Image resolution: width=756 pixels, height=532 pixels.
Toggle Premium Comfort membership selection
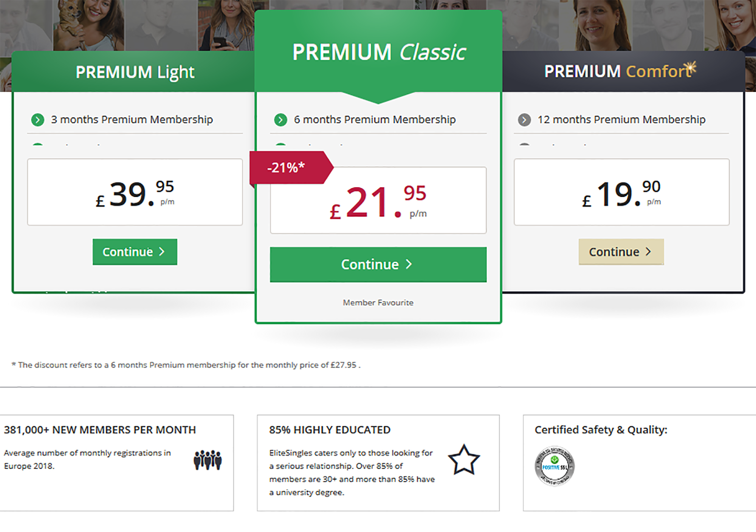(x=621, y=250)
